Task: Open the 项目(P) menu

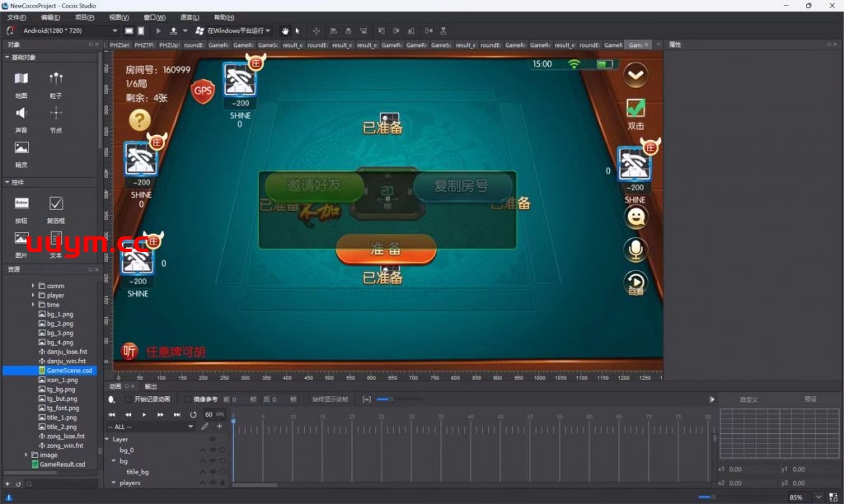Action: point(84,16)
